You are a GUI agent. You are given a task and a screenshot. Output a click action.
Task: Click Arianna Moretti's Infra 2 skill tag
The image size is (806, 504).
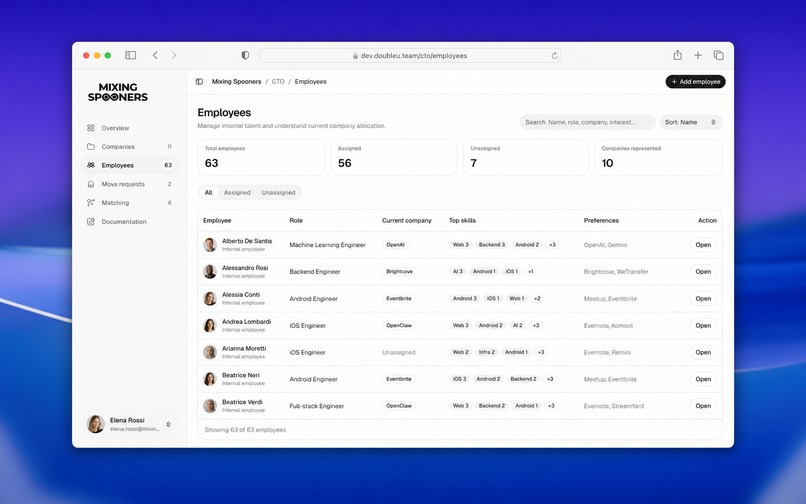[487, 352]
